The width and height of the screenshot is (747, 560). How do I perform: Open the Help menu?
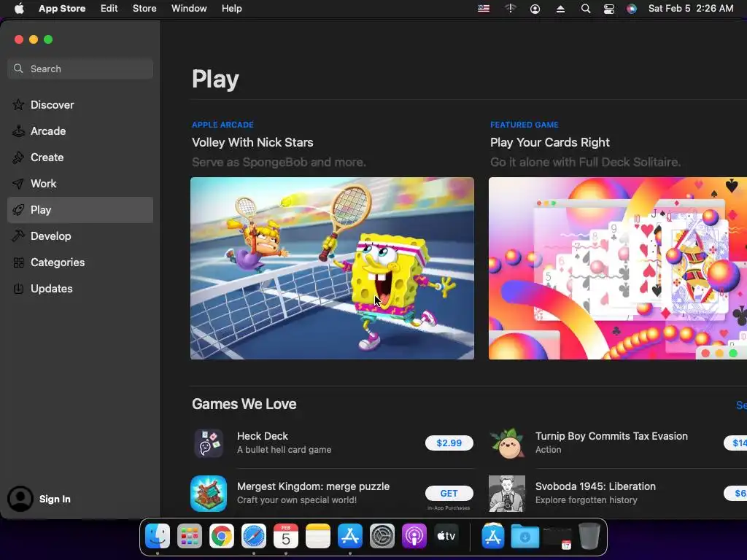coord(231,9)
